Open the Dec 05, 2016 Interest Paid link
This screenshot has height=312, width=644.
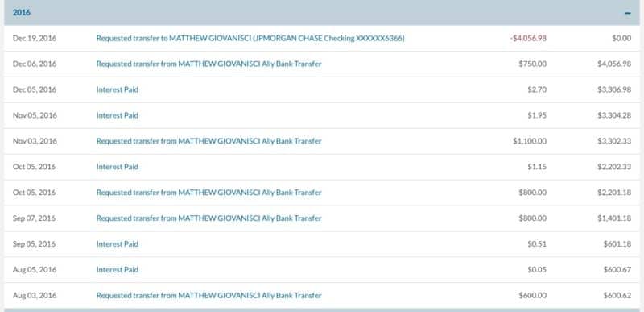pos(117,89)
